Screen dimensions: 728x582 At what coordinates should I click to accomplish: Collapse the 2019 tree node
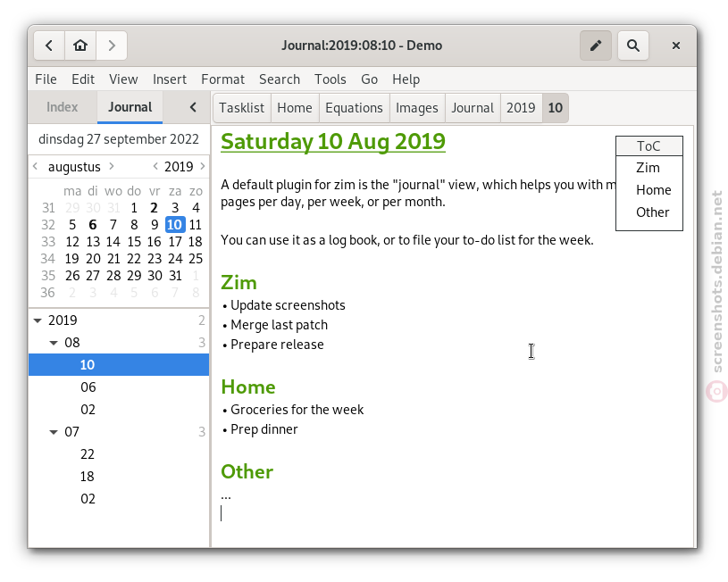point(38,320)
